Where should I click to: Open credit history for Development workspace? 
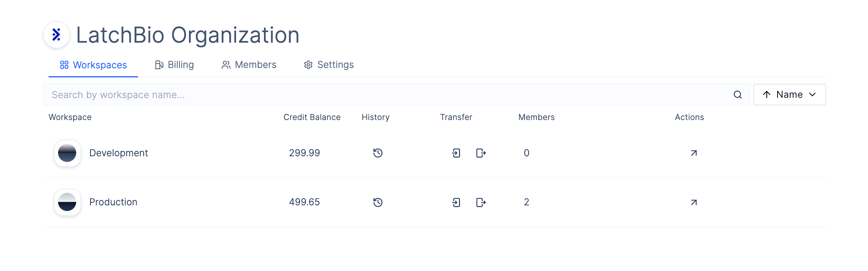click(x=378, y=153)
